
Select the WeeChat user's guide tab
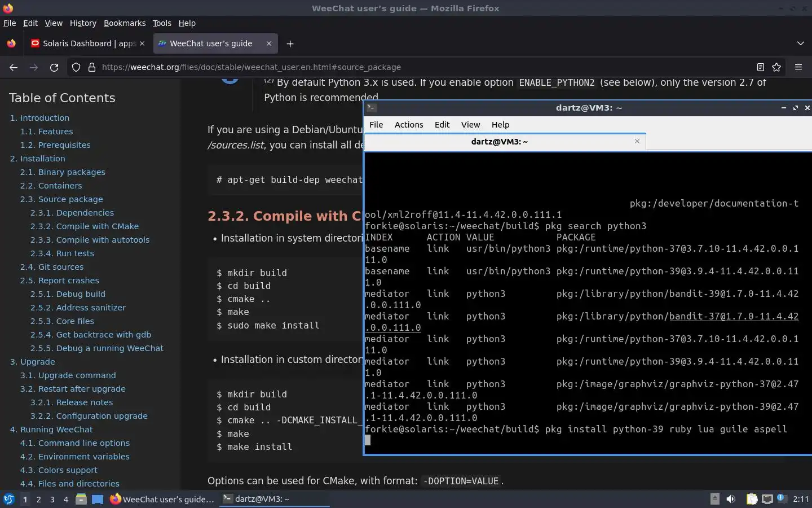pos(215,43)
